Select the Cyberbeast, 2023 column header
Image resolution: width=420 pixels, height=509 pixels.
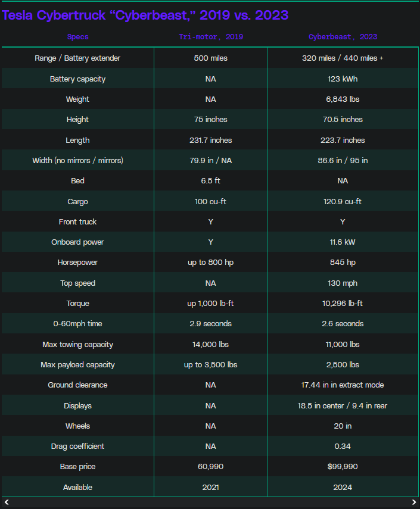click(343, 37)
